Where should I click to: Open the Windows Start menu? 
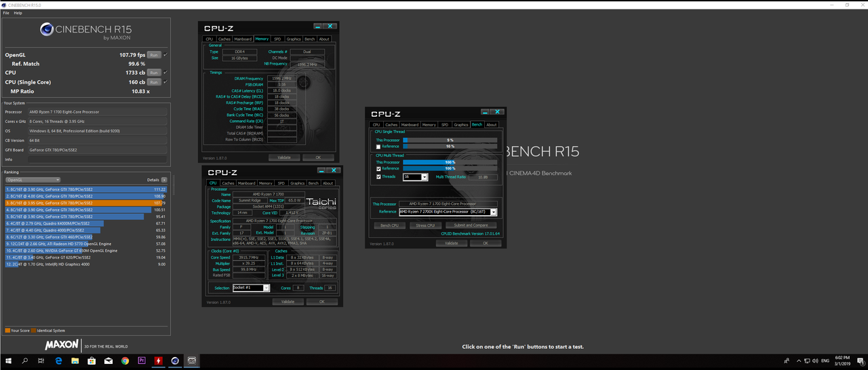pos(9,360)
